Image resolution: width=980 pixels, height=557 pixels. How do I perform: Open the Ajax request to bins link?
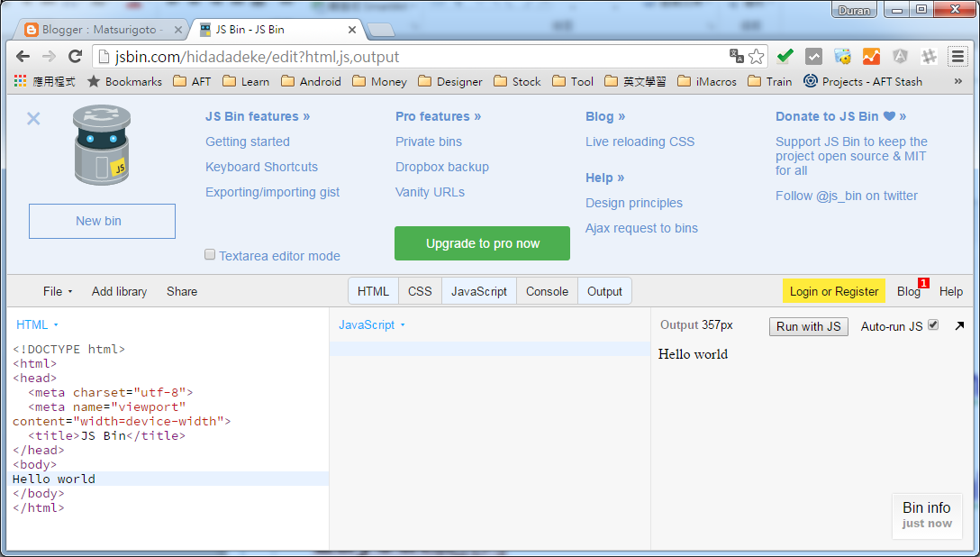[x=641, y=228]
